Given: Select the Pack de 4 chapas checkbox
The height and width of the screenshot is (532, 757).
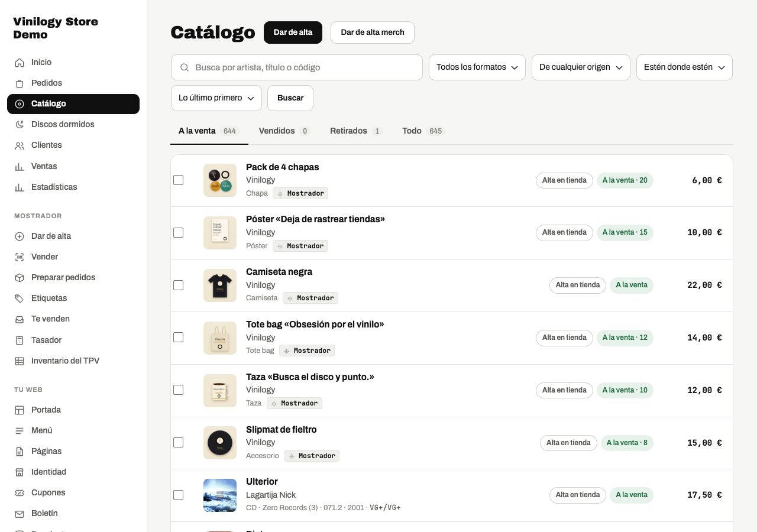Looking at the screenshot, I should point(178,180).
